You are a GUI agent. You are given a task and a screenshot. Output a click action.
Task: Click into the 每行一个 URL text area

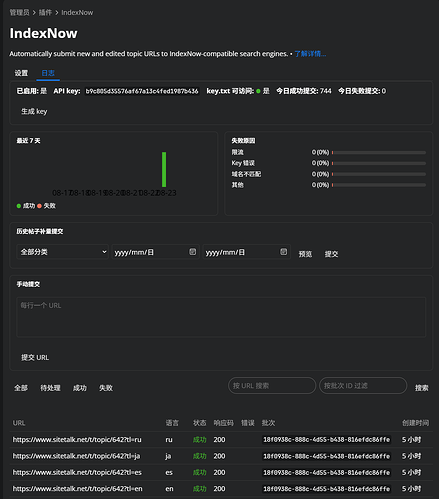(x=221, y=317)
